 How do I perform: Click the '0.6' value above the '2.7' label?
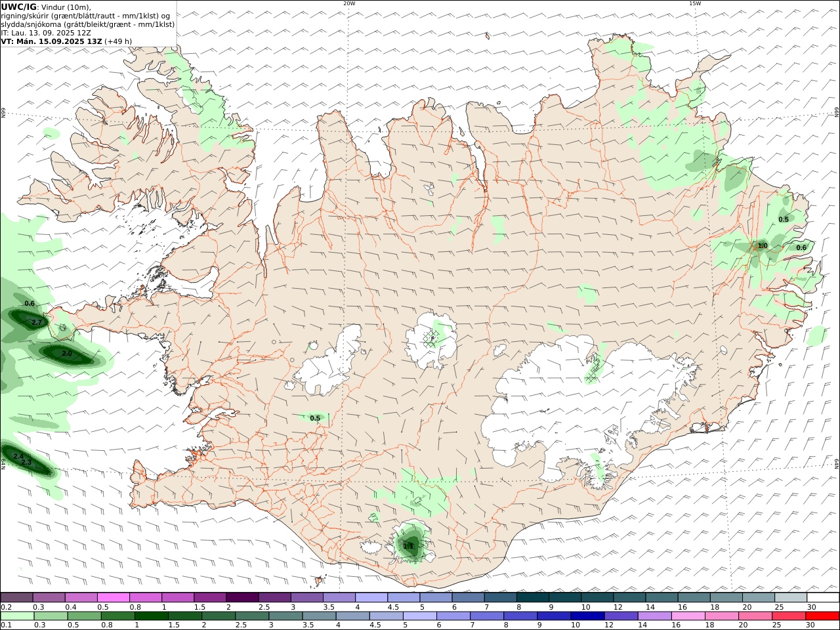tap(30, 303)
